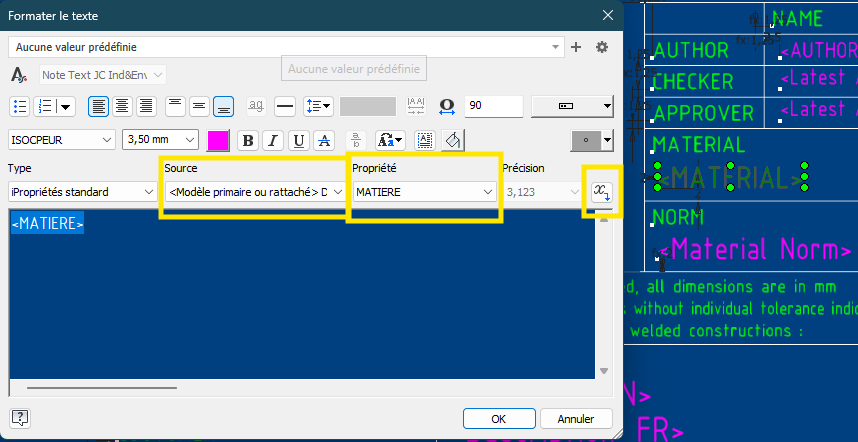Click the OK button
The height and width of the screenshot is (442, 858).
[499, 419]
